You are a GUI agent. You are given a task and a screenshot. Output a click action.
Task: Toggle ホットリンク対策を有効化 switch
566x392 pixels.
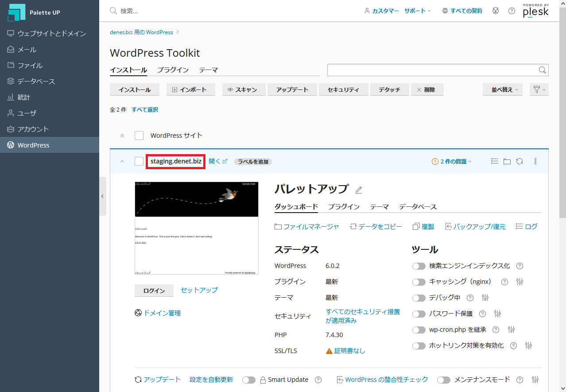tap(419, 346)
